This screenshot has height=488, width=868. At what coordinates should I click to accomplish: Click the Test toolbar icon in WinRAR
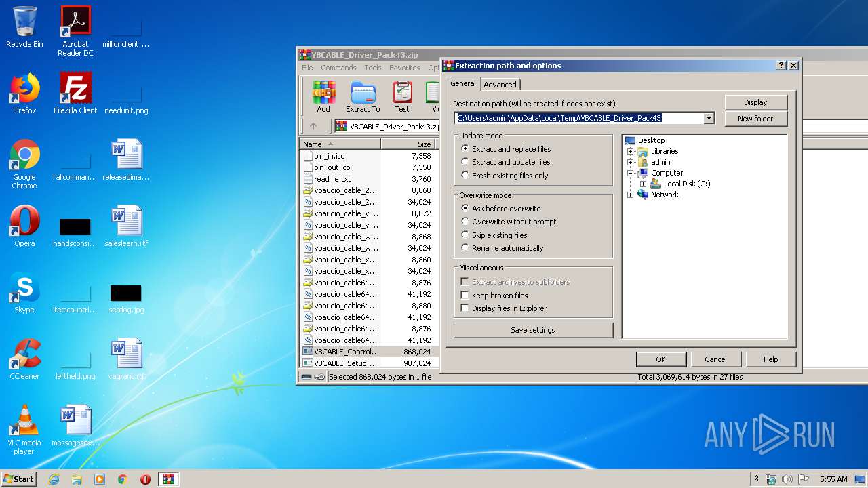(402, 96)
